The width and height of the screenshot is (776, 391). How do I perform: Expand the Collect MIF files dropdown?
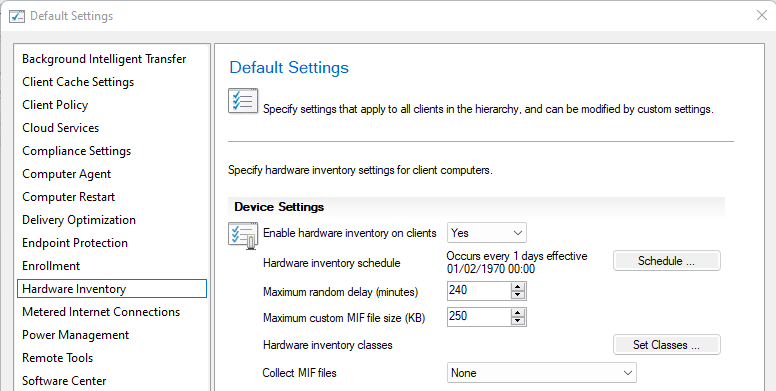[x=541, y=373]
